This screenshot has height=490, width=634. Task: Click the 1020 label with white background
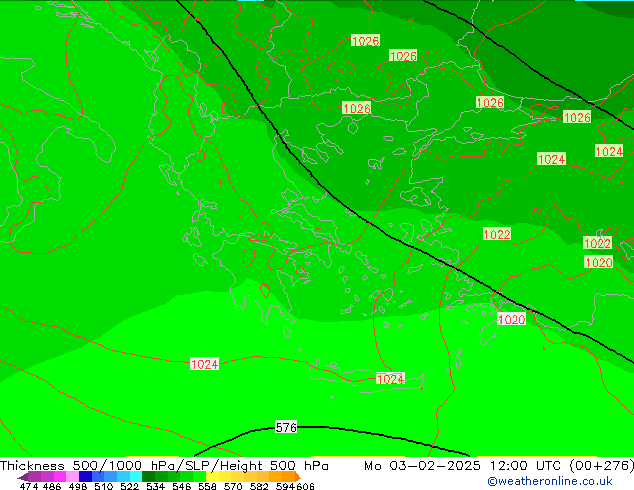511,319
